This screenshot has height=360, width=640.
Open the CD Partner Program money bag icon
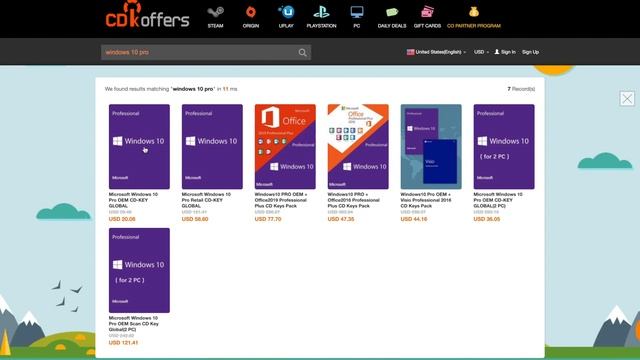click(473, 12)
